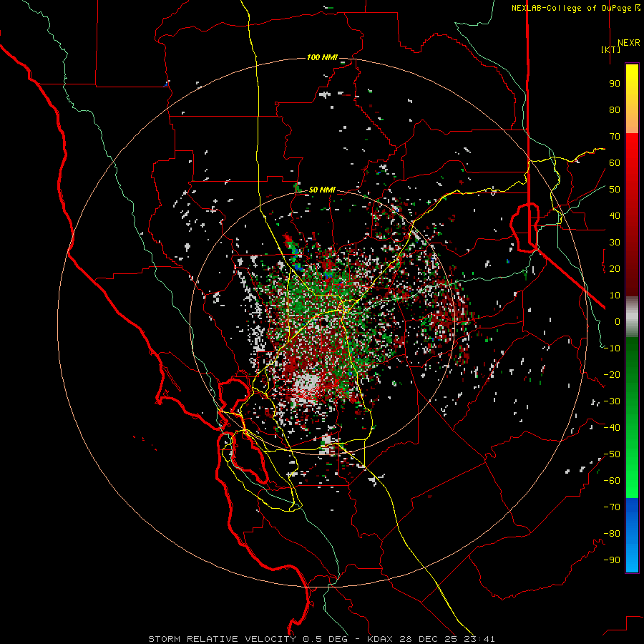The width and height of the screenshot is (644, 644).
Task: Pick the red positive-velocity band of color bar
Action: tap(632, 215)
